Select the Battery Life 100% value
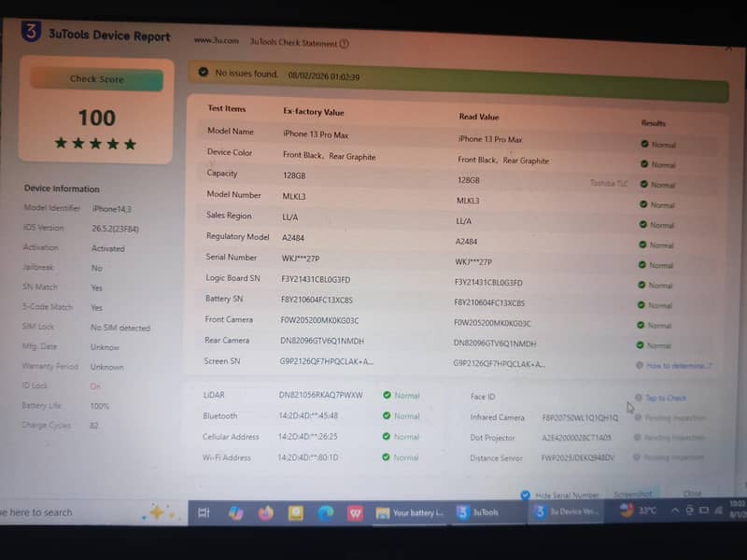Screen dimensions: 747x560 [x=100, y=406]
